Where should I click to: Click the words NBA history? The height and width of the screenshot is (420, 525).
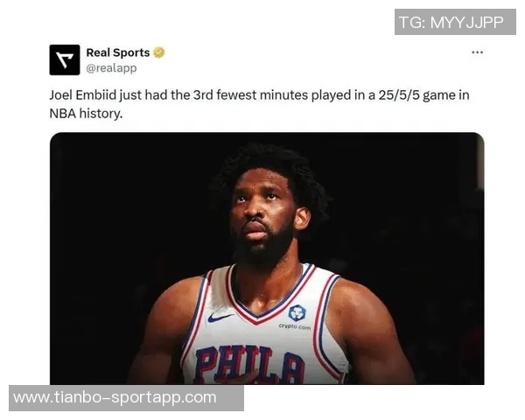pyautogui.click(x=86, y=114)
